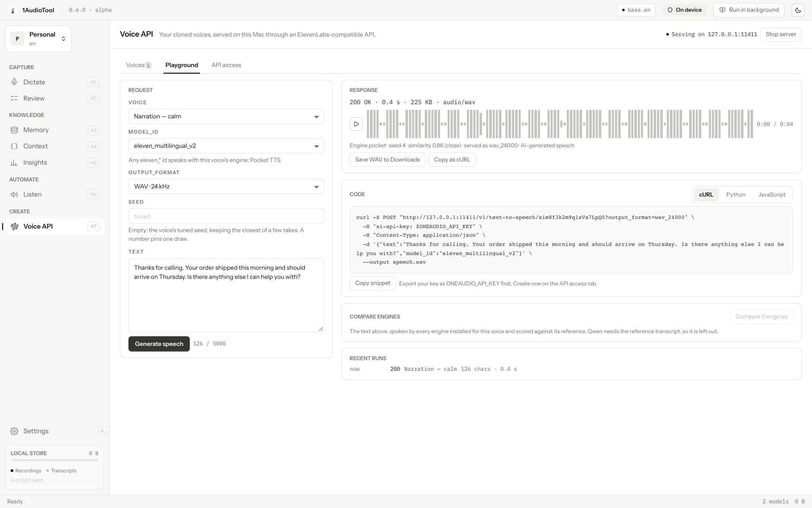Open Dictate from the sidebar
Image resolution: width=812 pixels, height=508 pixels.
coord(54,82)
